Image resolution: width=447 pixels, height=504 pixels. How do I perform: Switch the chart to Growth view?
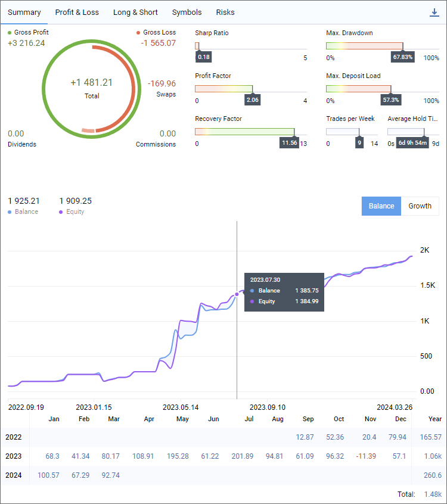pyautogui.click(x=420, y=206)
